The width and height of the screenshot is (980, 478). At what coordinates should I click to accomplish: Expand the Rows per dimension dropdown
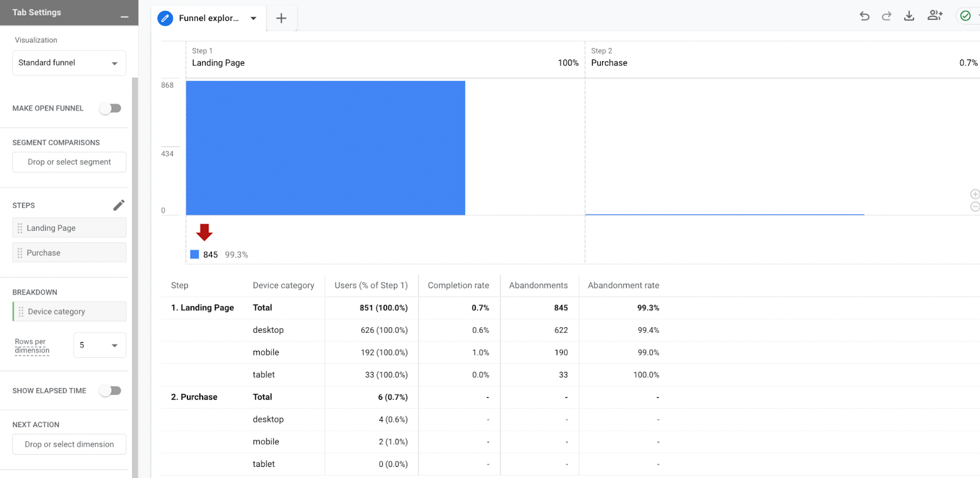99,346
